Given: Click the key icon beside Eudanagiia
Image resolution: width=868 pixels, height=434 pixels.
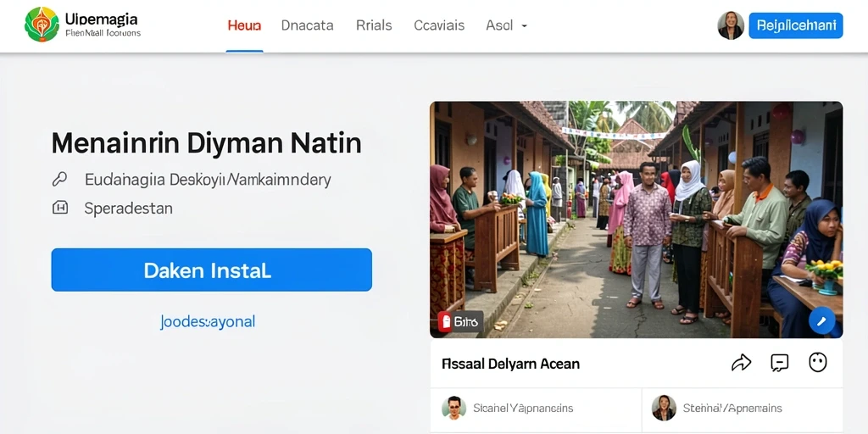Looking at the screenshot, I should tap(59, 180).
